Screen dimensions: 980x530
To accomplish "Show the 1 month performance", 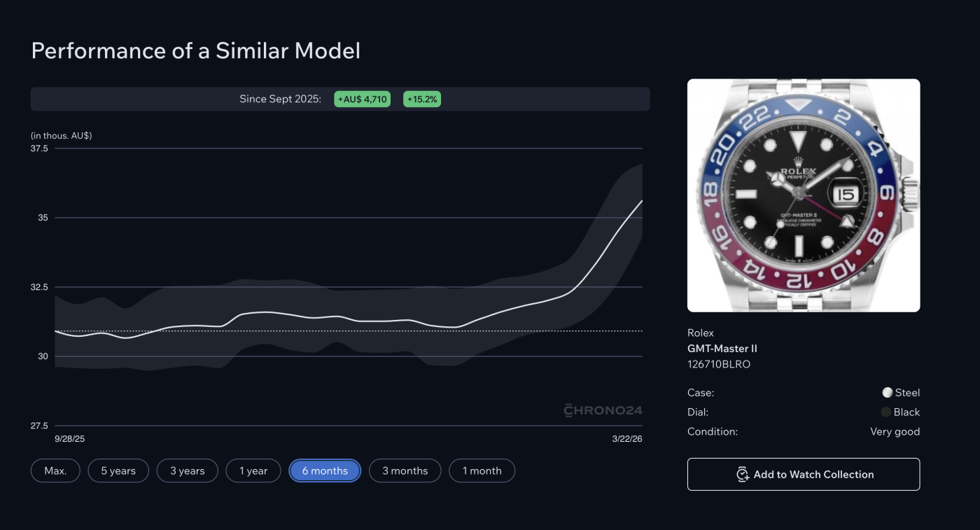I will (x=482, y=471).
